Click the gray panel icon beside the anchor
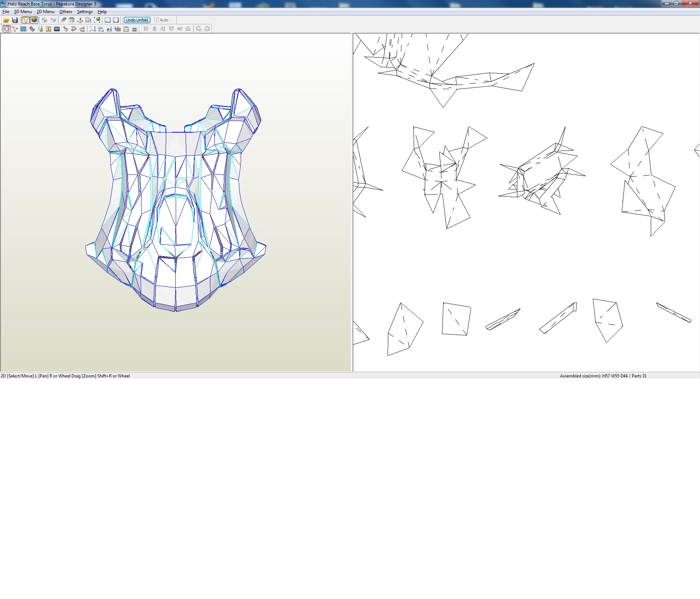The image size is (700, 599). 89,20
